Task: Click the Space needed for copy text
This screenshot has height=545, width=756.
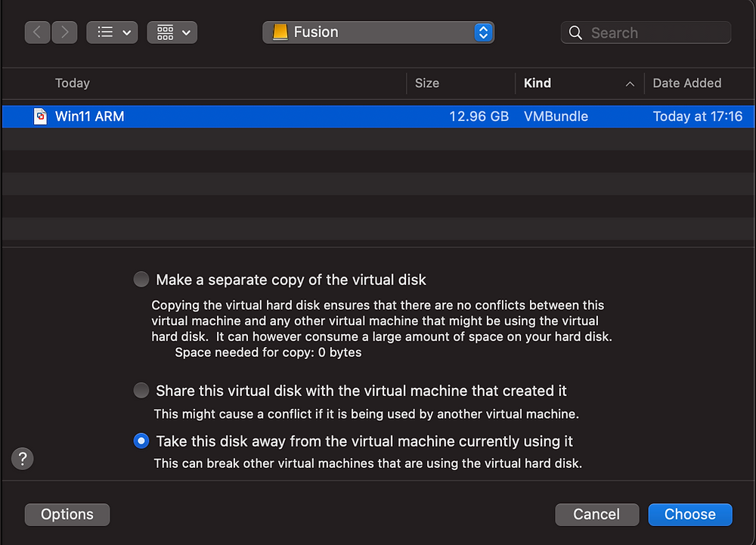Action: [x=268, y=352]
